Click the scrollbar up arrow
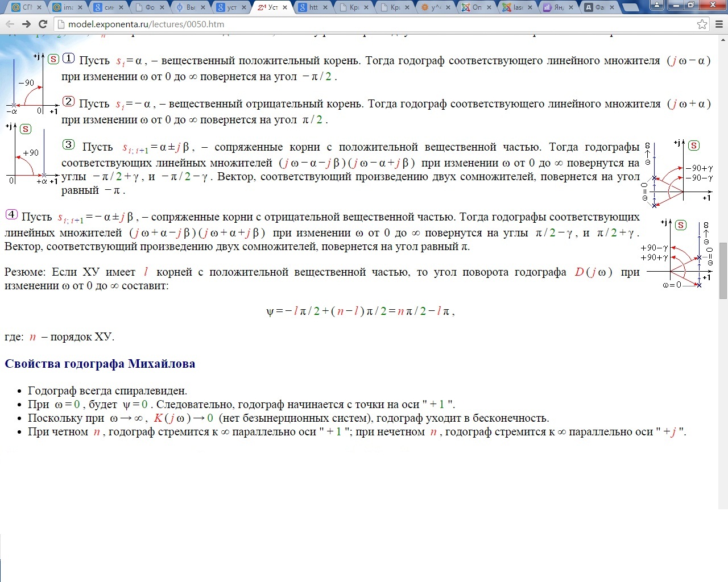This screenshot has width=728, height=582. [x=723, y=39]
